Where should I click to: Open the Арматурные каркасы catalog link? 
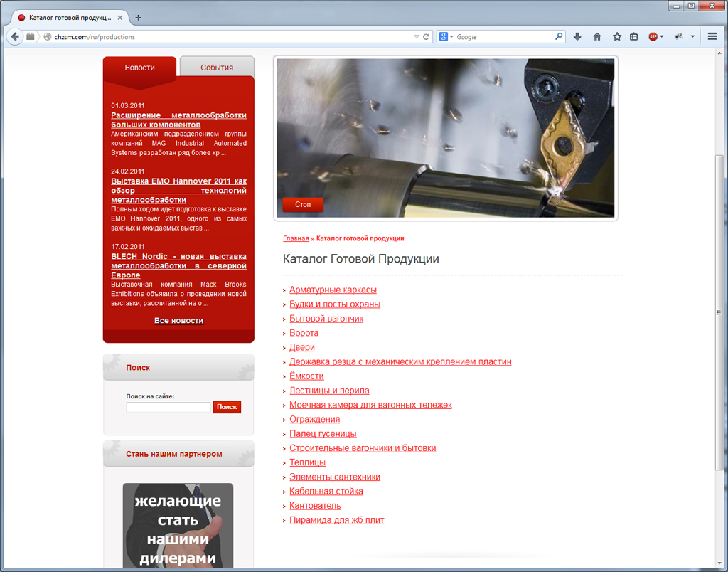click(333, 290)
